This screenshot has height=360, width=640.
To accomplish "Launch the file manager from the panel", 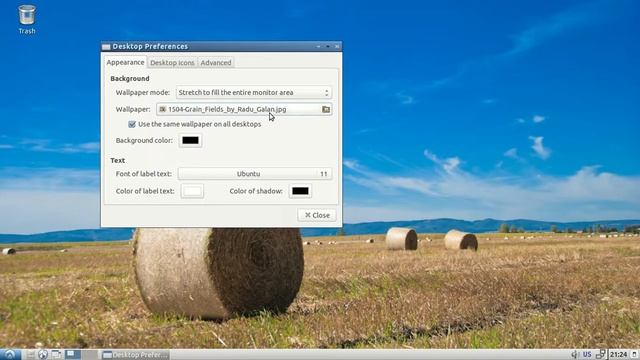I will 30,354.
